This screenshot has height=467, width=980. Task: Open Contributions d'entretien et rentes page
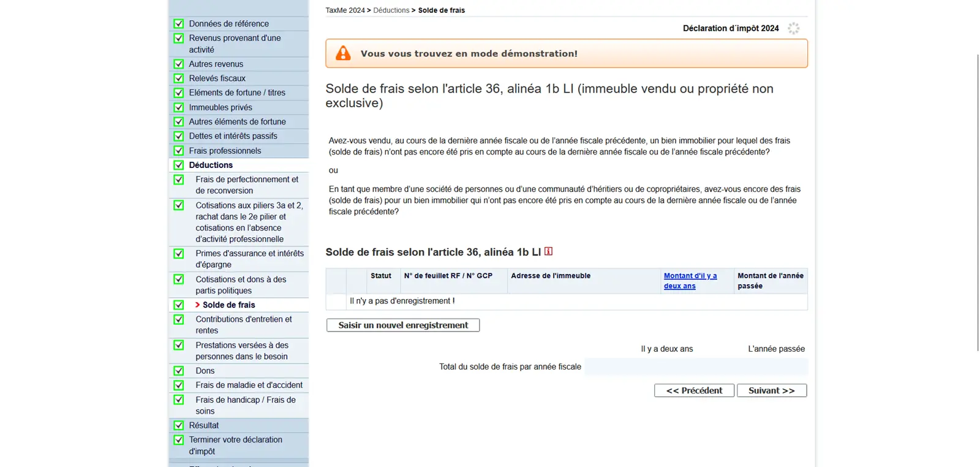(243, 325)
